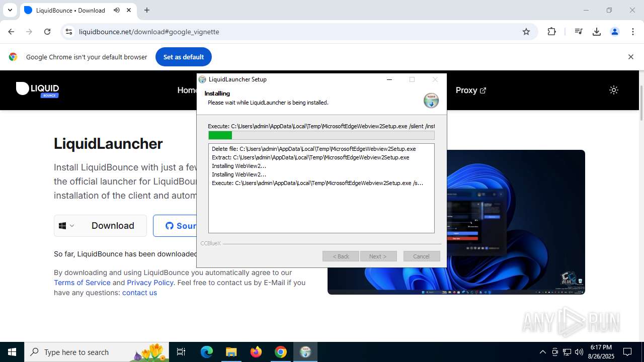Click the disabled Next button in installer
Image resolution: width=644 pixels, height=362 pixels.
378,256
